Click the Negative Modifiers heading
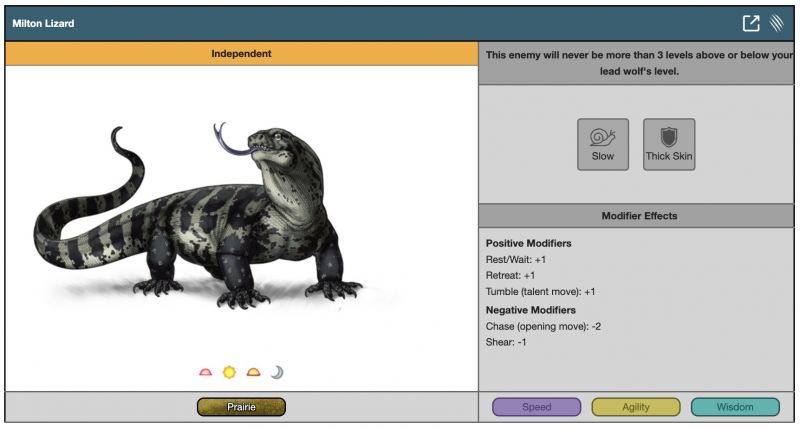 (x=531, y=310)
